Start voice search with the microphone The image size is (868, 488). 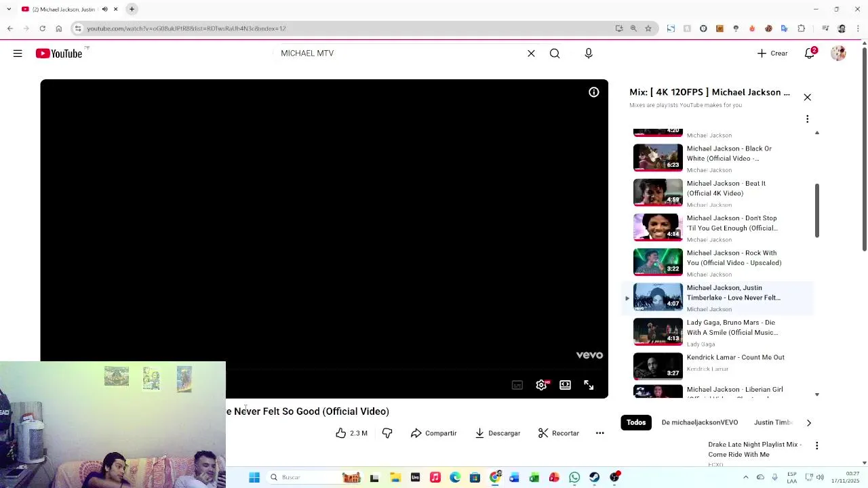tap(589, 54)
